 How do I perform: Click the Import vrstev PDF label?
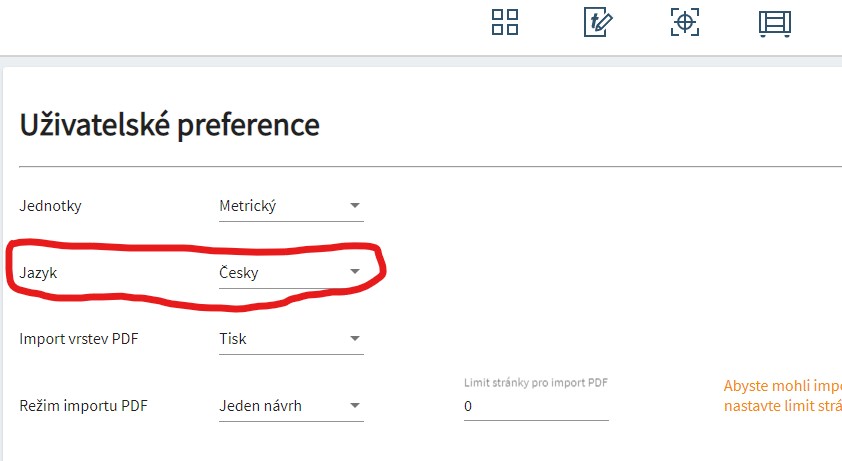tap(79, 339)
